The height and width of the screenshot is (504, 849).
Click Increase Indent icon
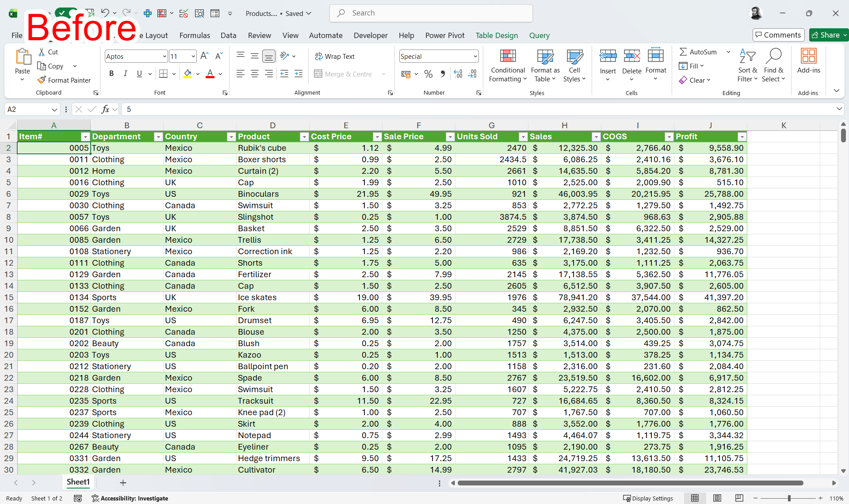point(298,74)
